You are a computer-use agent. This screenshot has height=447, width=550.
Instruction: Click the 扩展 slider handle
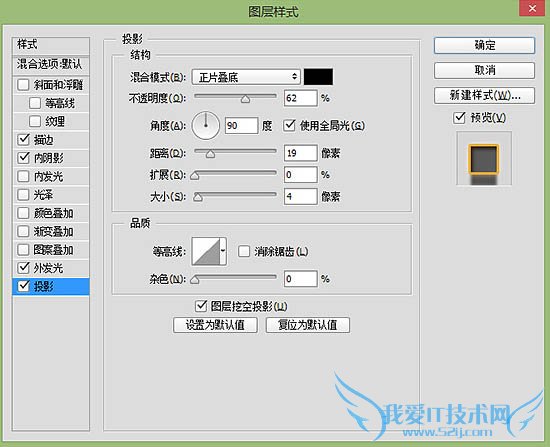point(195,175)
